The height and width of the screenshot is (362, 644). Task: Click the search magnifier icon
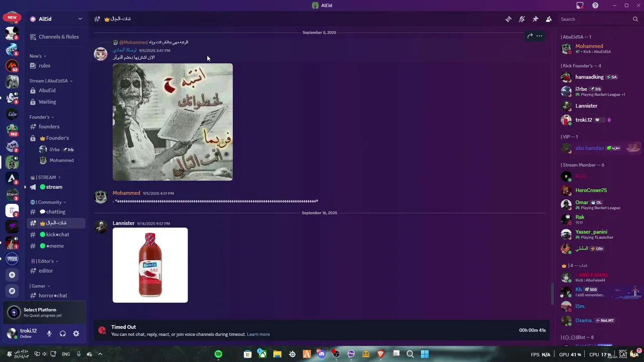point(635,19)
